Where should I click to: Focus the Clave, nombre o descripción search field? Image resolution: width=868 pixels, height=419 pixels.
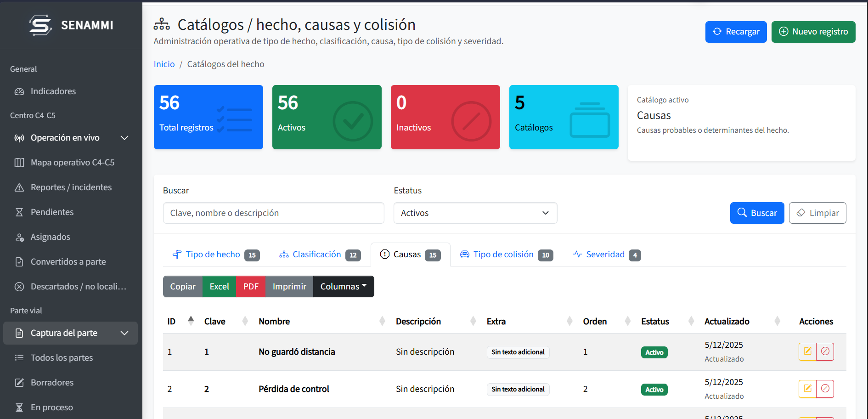click(273, 213)
